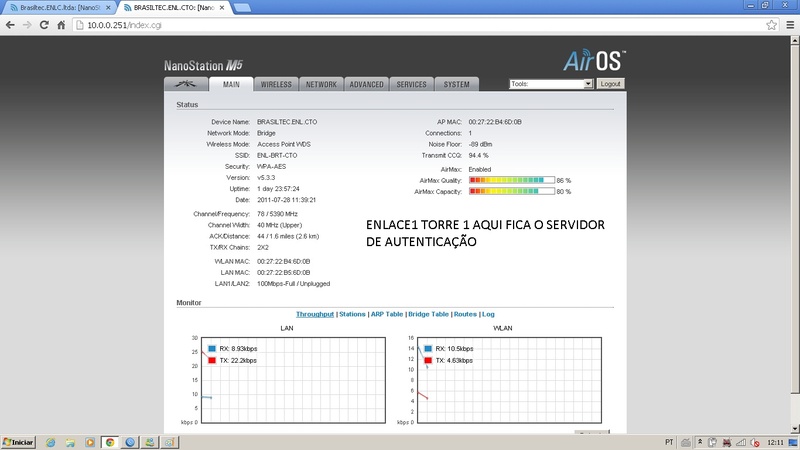Open the SYSTEM tab
This screenshot has height=450, width=800.
tap(456, 84)
